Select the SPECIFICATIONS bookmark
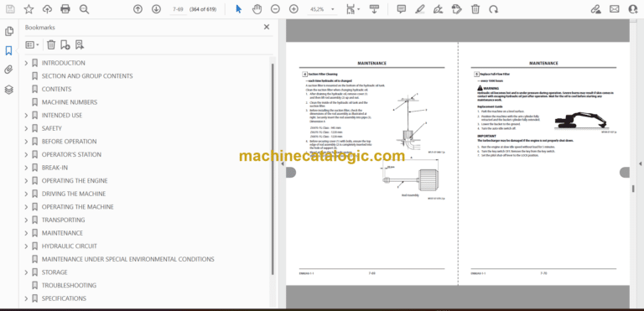This screenshot has height=311, width=644. point(64,298)
